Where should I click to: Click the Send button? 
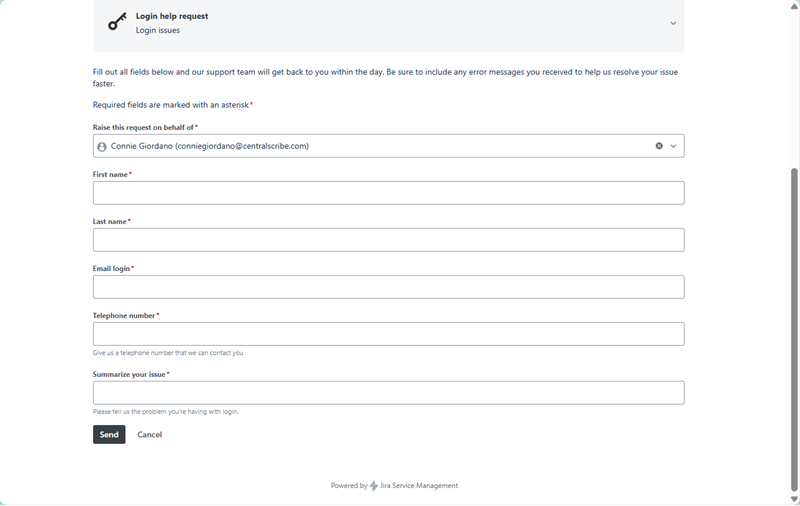click(x=109, y=435)
